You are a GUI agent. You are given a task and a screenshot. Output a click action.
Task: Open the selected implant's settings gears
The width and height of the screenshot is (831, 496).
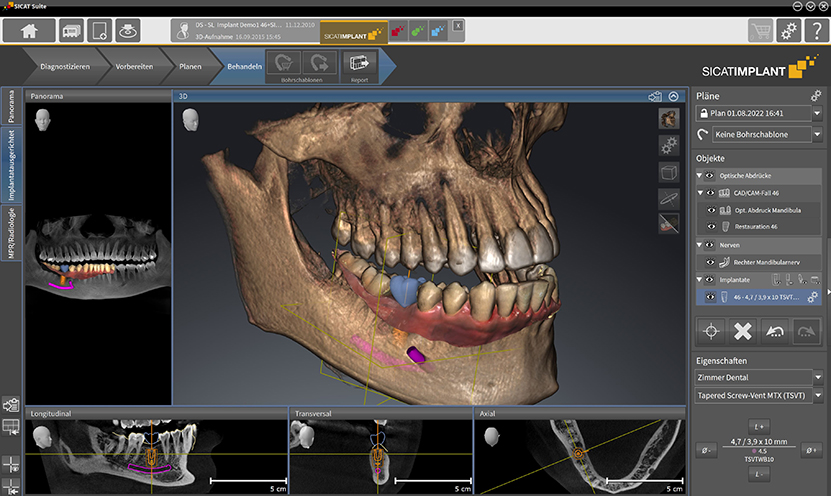(x=812, y=297)
